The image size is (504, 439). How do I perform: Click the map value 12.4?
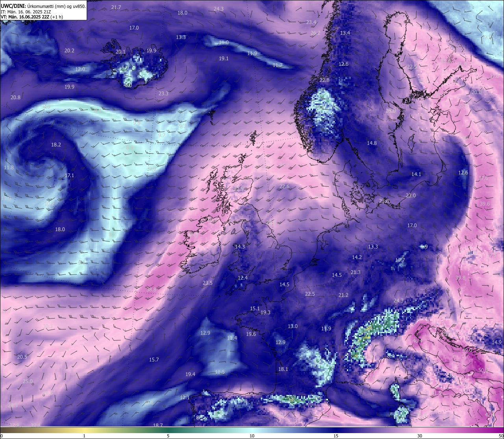pyautogui.click(x=243, y=278)
